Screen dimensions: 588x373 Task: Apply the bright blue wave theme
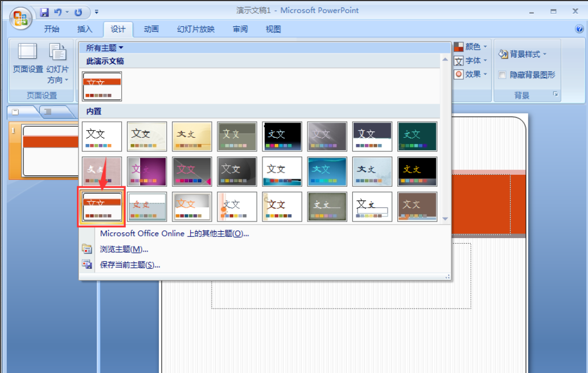[327, 171]
